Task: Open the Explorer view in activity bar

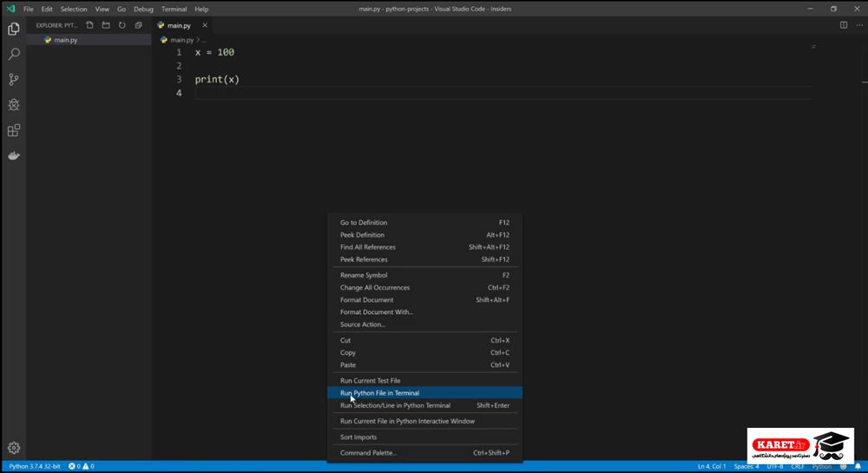Action: click(14, 29)
